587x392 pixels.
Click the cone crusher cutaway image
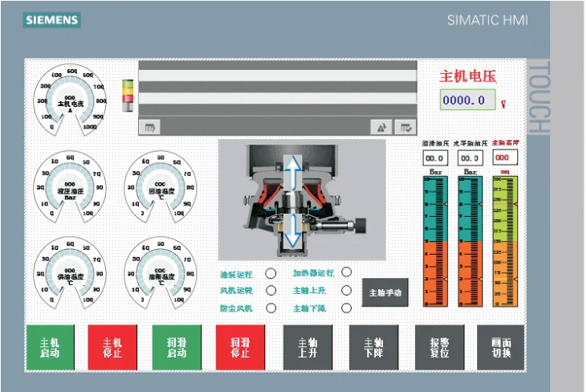[302, 200]
